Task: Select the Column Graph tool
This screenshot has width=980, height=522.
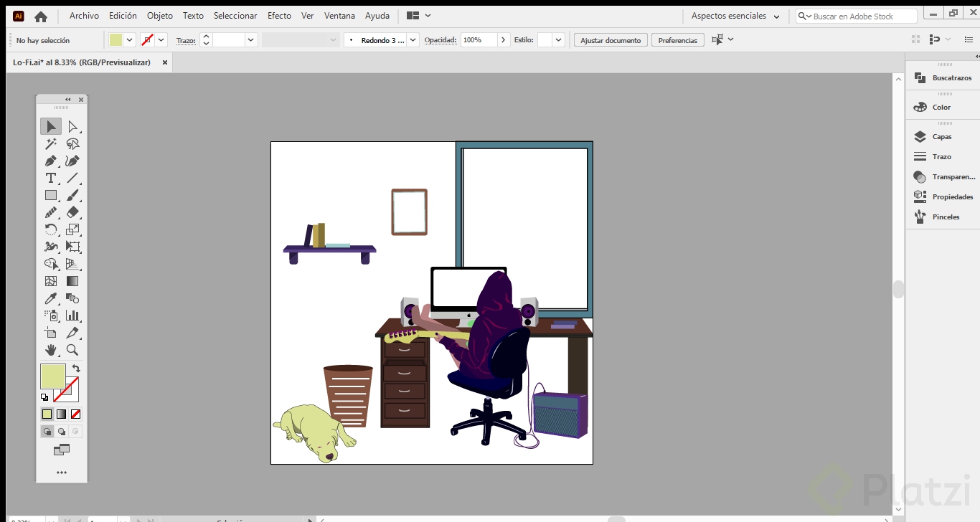Action: click(72, 316)
